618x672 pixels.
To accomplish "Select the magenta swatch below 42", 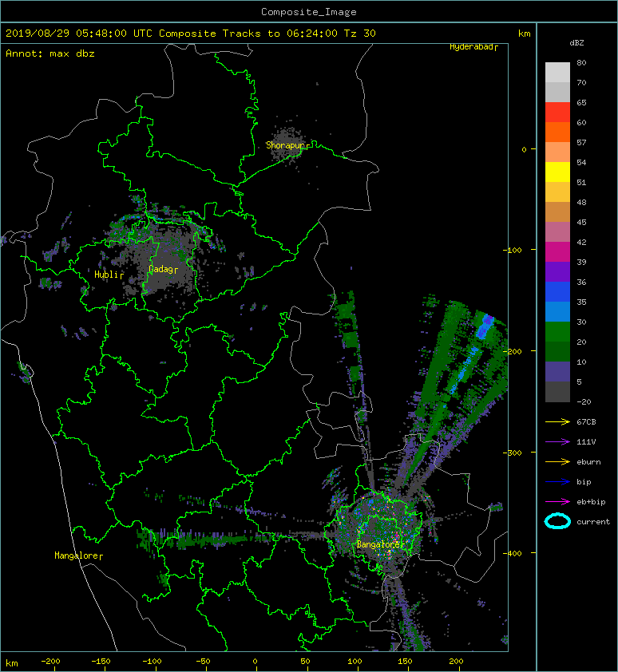I will click(557, 252).
